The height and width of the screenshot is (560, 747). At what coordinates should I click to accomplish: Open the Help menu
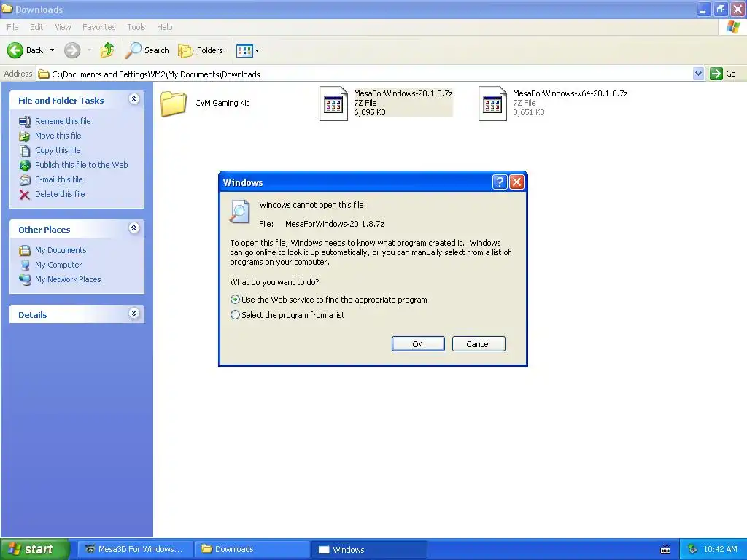(164, 27)
